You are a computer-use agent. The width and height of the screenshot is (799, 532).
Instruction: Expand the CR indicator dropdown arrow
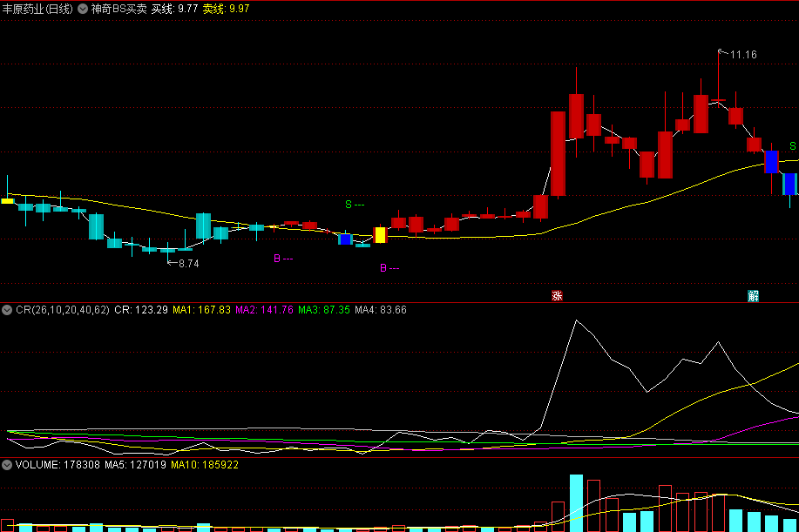click(7, 310)
